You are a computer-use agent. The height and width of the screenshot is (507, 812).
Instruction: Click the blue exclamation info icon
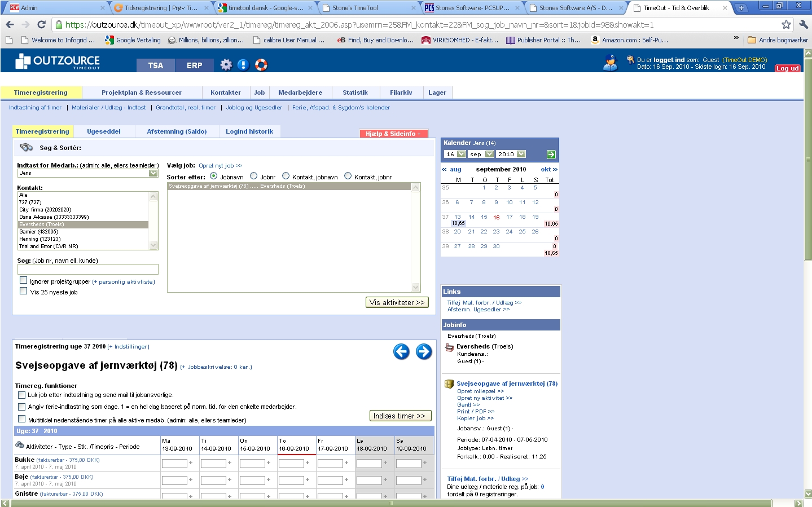pyautogui.click(x=243, y=65)
